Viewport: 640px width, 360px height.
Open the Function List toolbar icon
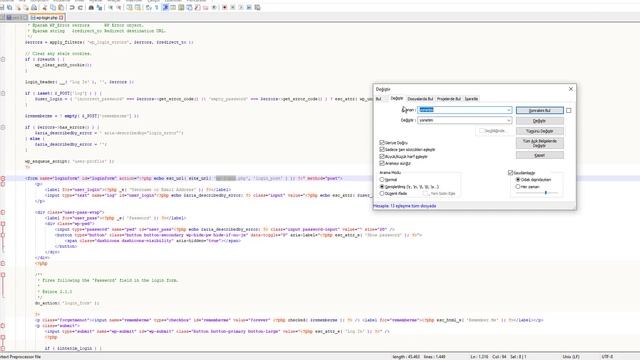(x=197, y=7)
